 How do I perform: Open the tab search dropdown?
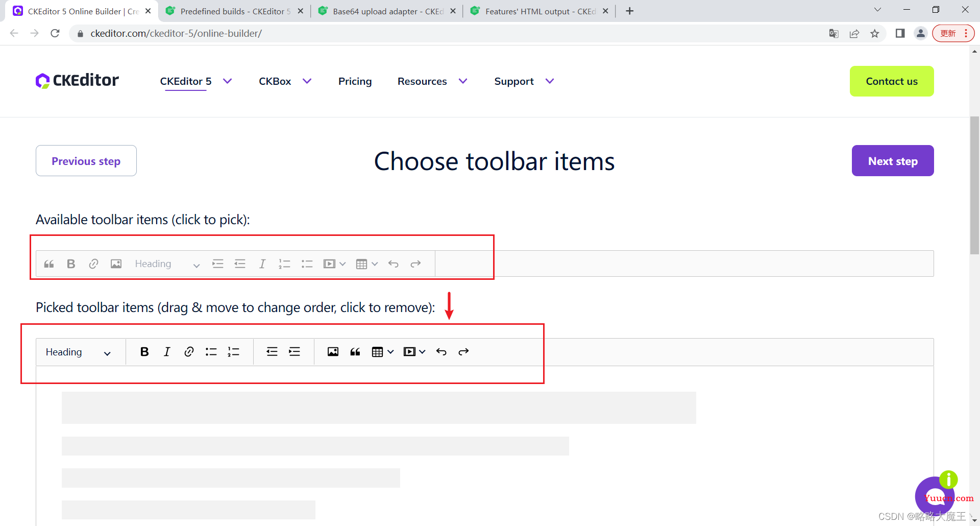[877, 10]
